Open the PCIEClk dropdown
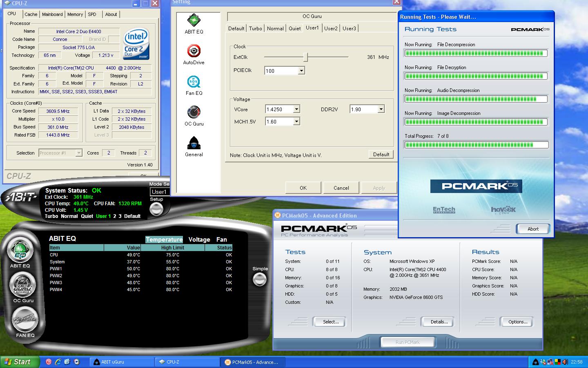Viewport: 588px width, 368px height. pyautogui.click(x=301, y=71)
